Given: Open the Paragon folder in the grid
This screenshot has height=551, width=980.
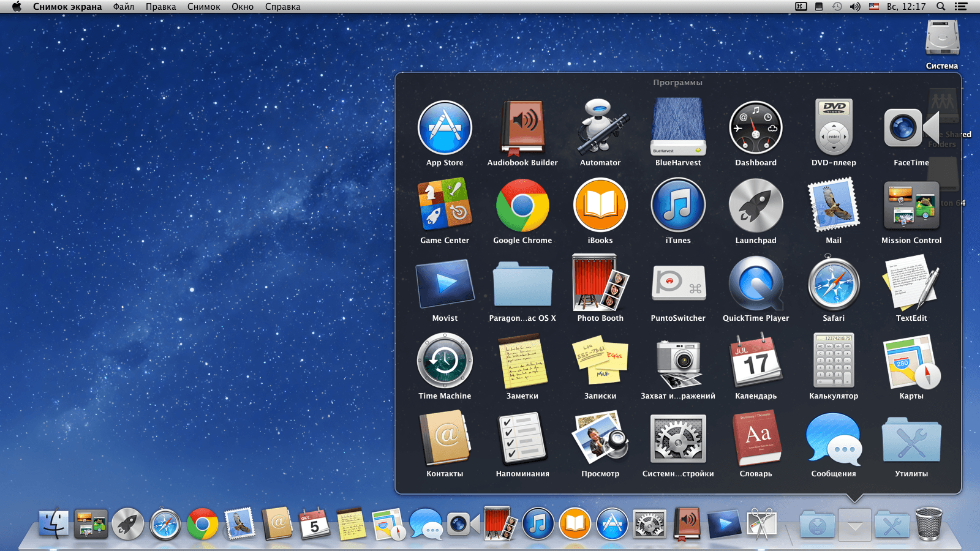Looking at the screenshot, I should coord(522,283).
